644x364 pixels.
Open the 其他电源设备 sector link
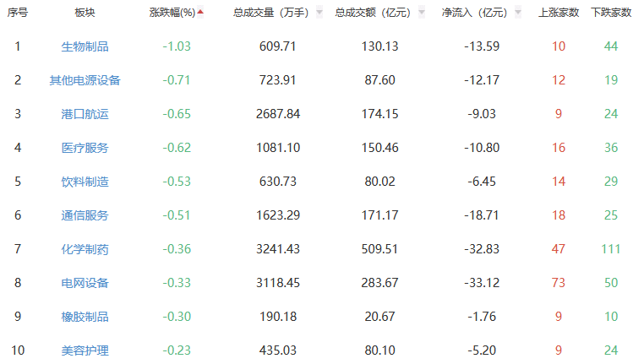point(85,80)
